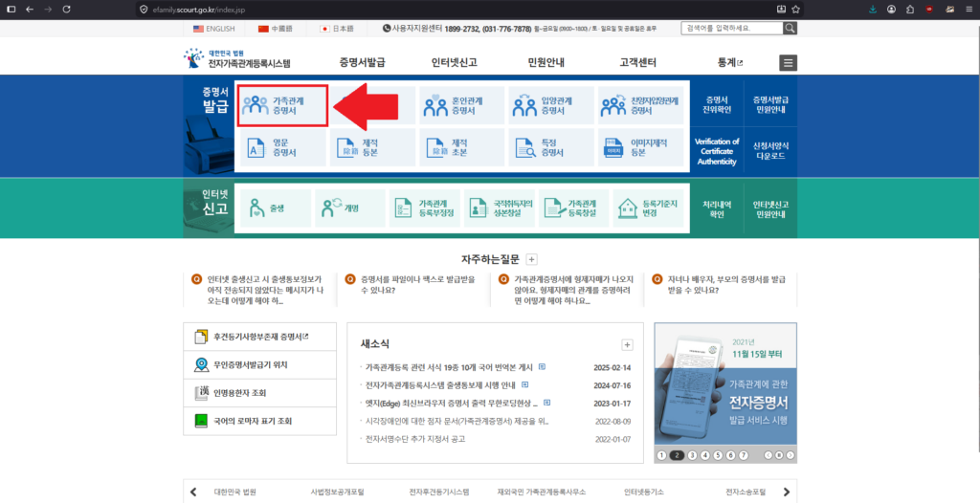The image size is (980, 503).
Task: Switch language to ENGLISH
Action: [213, 29]
